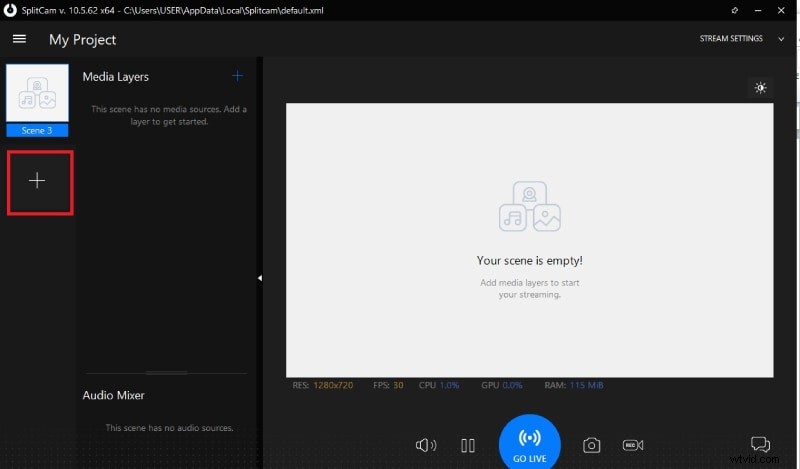
Task: Open the chat bubbles icon
Action: pyautogui.click(x=760, y=443)
